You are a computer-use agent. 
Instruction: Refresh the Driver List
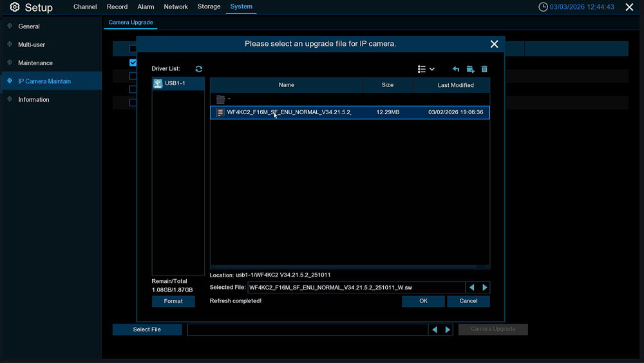pyautogui.click(x=199, y=69)
